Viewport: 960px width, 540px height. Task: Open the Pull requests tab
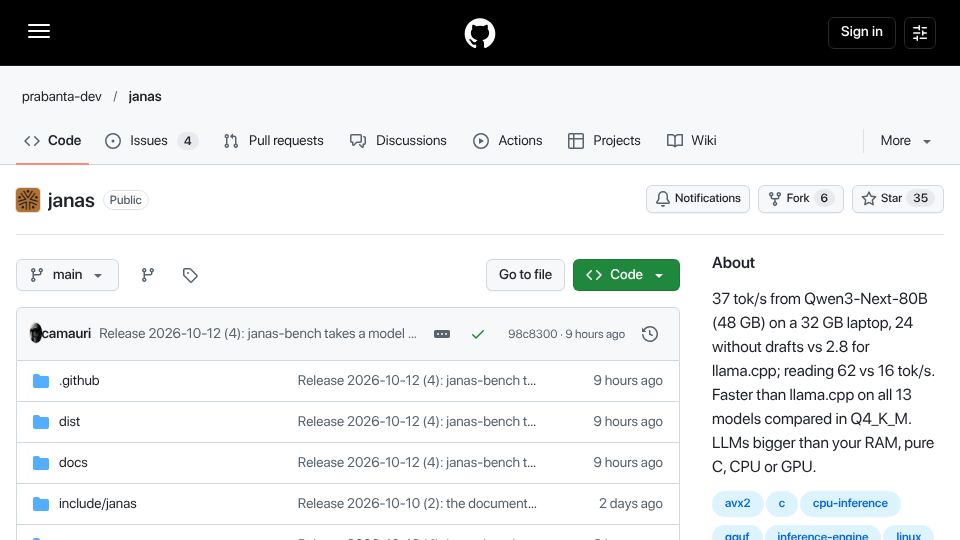pos(273,141)
